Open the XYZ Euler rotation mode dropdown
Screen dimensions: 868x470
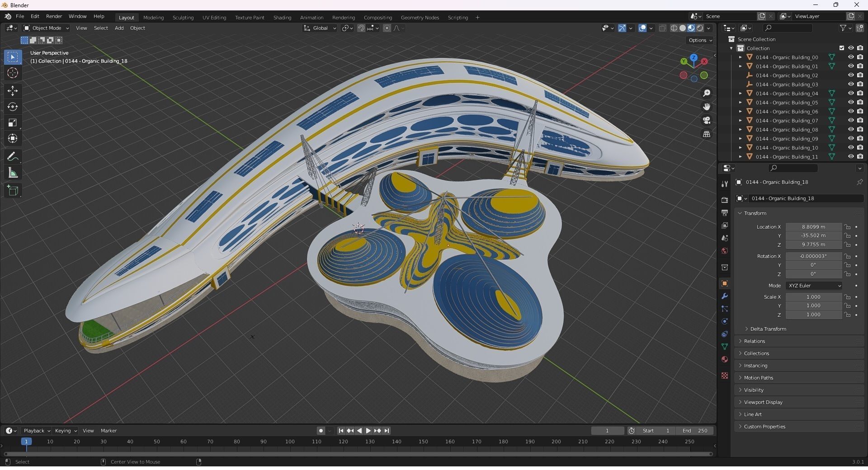coord(813,286)
